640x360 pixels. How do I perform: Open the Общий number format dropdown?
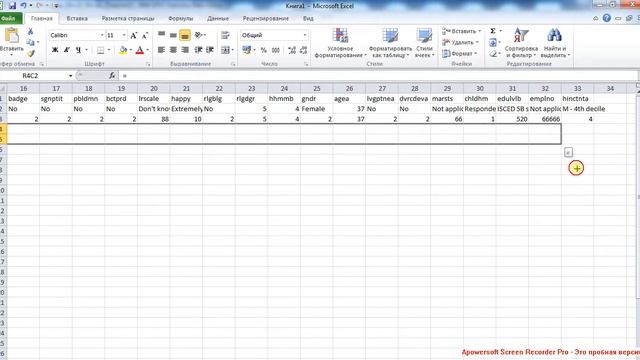(x=304, y=36)
